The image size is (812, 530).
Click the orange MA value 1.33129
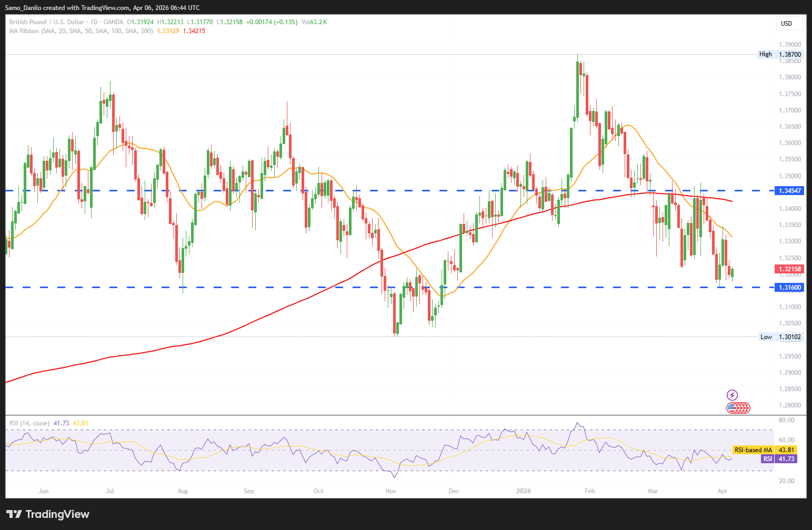pos(168,31)
